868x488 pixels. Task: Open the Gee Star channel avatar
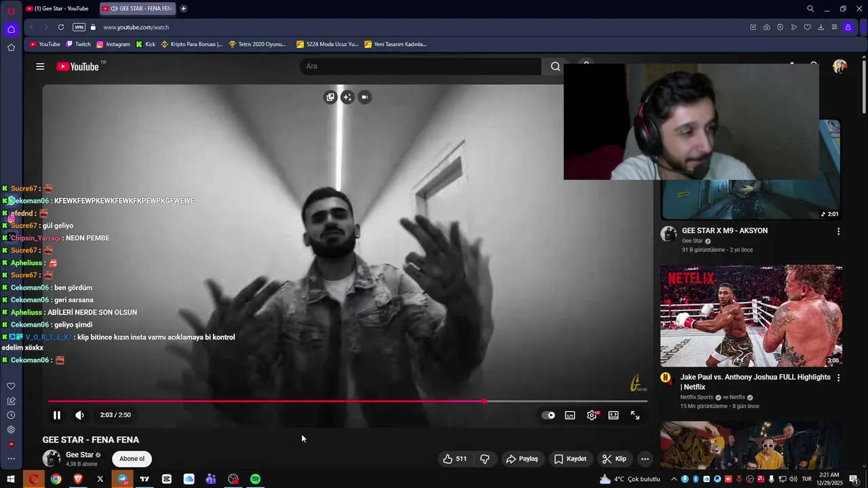(52, 459)
